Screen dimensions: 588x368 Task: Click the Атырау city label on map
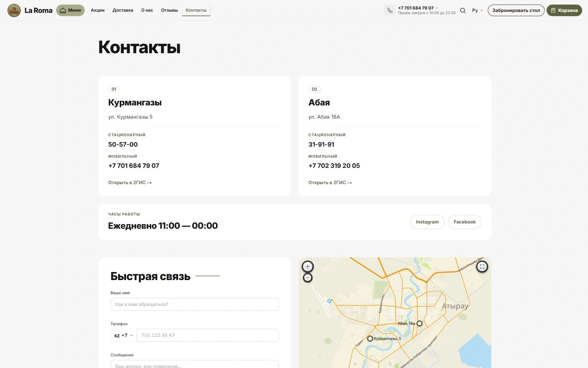point(455,306)
